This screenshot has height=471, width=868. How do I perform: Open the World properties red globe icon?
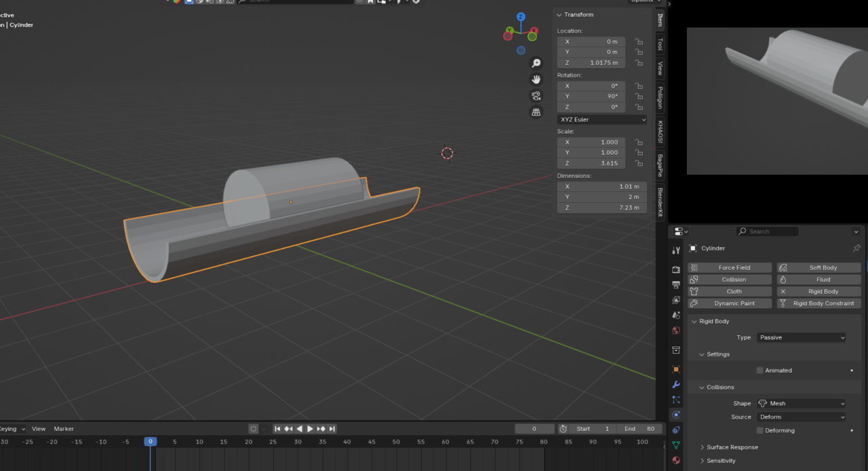tap(675, 331)
